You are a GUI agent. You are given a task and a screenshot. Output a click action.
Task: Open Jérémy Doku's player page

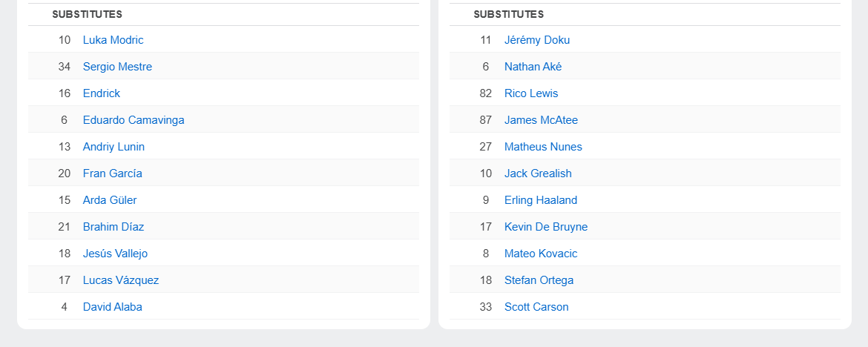[x=537, y=40]
